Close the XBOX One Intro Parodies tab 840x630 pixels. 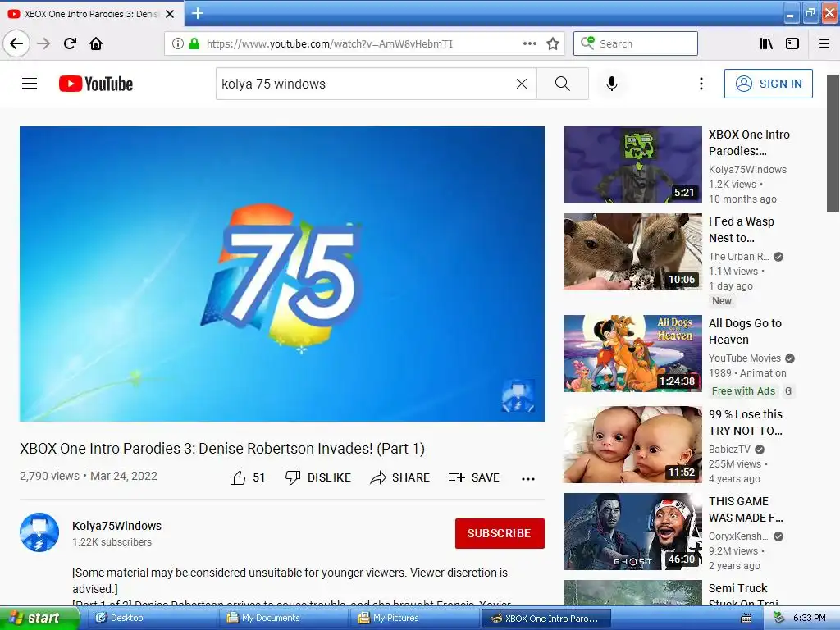tap(170, 14)
